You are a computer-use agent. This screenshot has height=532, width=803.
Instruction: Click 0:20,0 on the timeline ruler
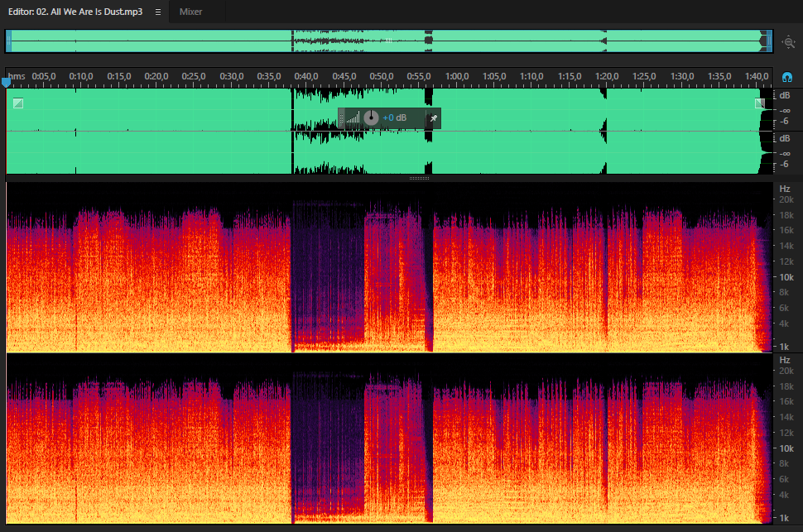click(156, 76)
